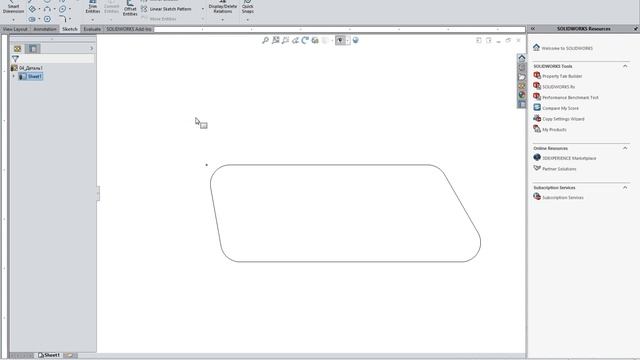Switch to the View Layout tab
640x360 pixels.
click(x=15, y=29)
